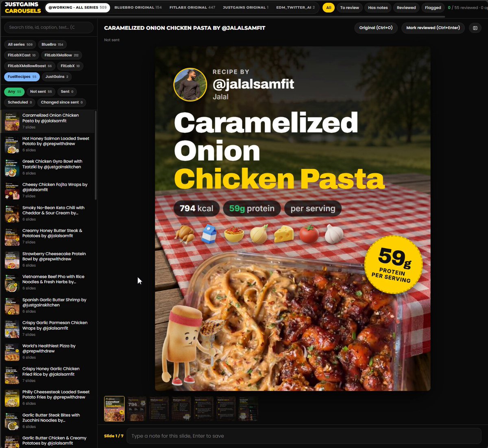Filter series by BlueBro
The width and height of the screenshot is (488, 448).
(52, 44)
